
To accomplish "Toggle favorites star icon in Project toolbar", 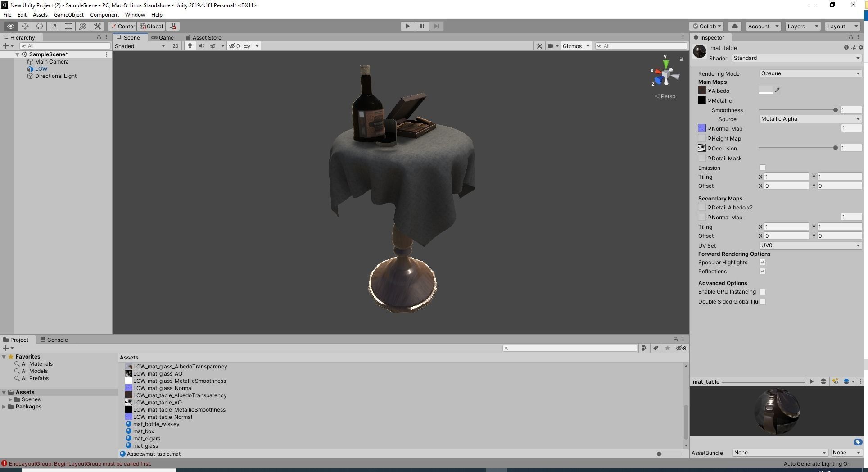I will (x=668, y=348).
